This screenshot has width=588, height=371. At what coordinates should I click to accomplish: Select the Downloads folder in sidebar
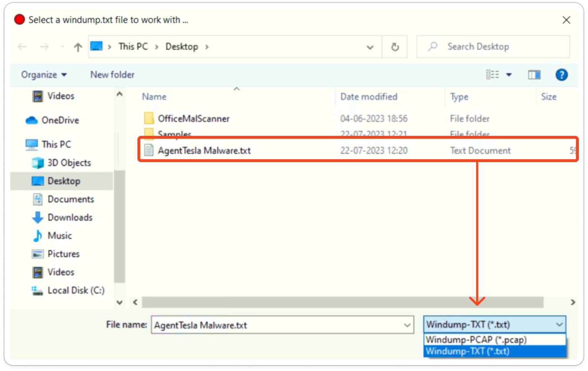pos(70,218)
